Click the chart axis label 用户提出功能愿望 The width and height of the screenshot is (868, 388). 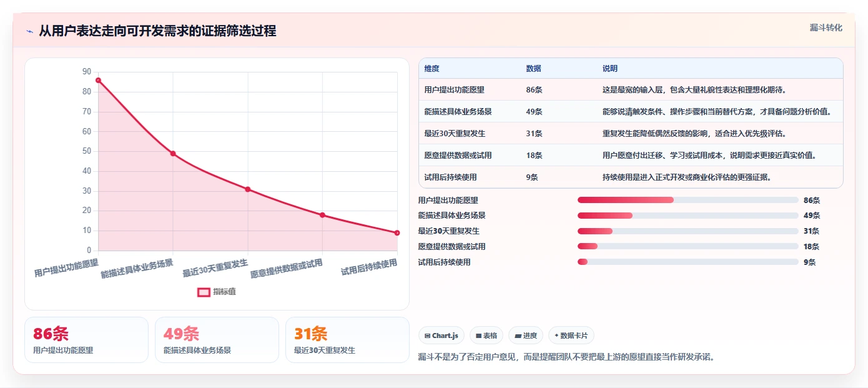pos(66,267)
